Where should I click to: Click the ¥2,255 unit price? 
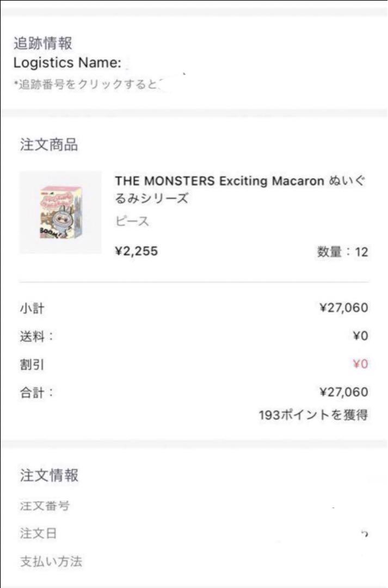137,251
